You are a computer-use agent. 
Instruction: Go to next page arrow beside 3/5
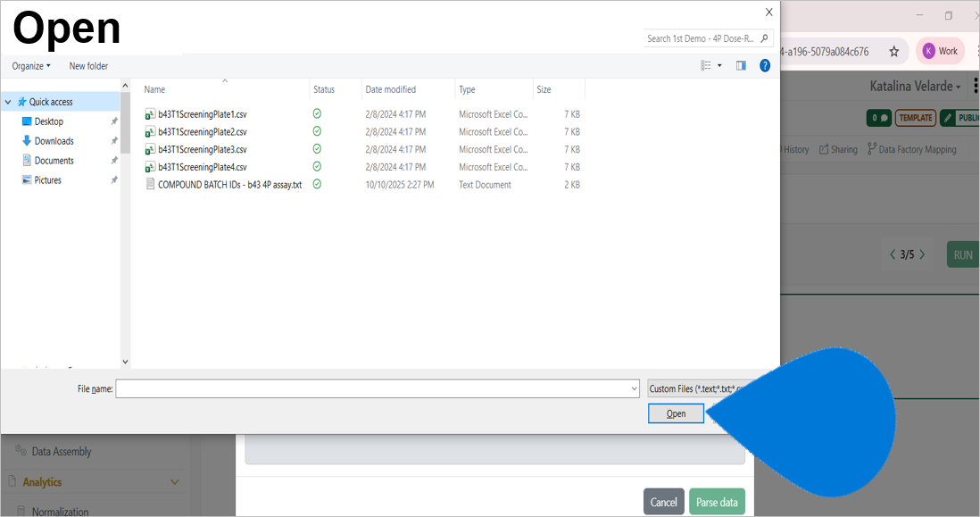pos(923,254)
